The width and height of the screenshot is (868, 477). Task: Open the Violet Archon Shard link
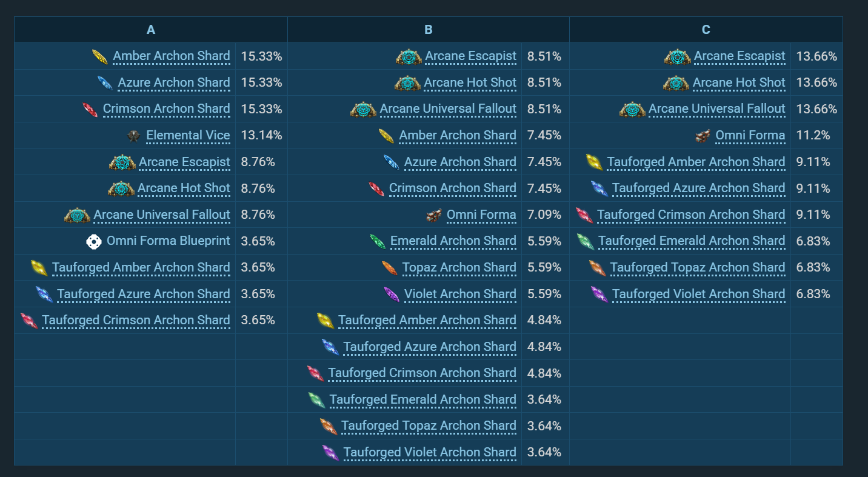460,294
